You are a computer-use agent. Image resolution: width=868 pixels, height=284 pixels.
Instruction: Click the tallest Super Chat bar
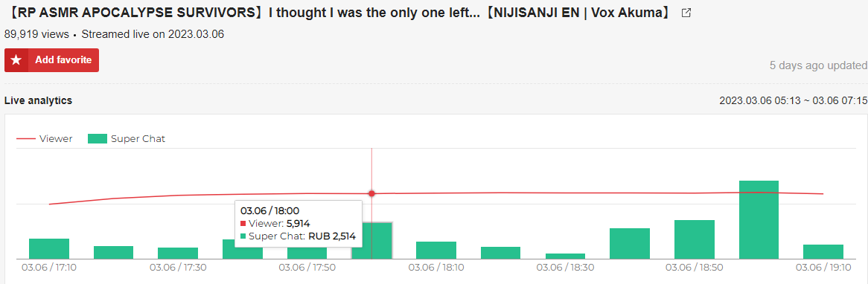pos(759,220)
